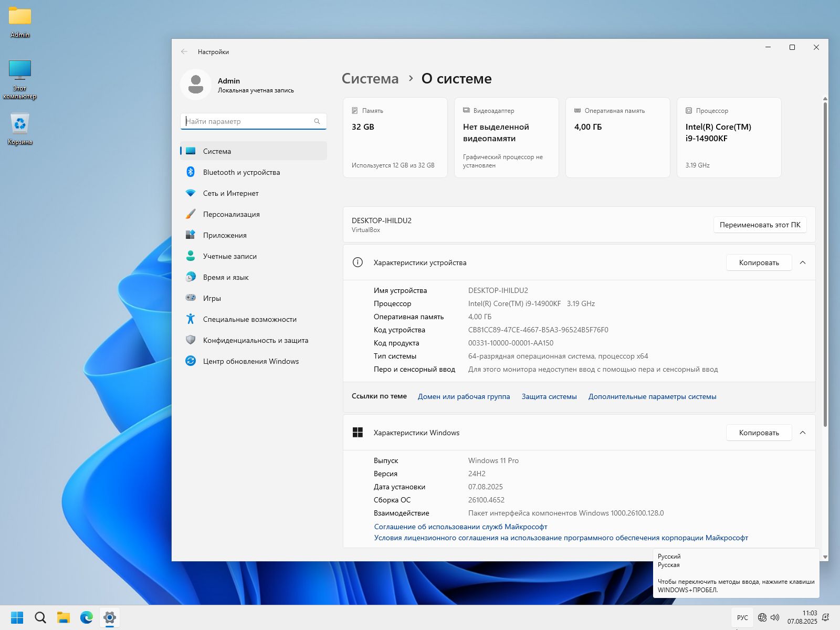Viewport: 840px width, 630px height.
Task: Open the Windows Start menu
Action: [x=17, y=617]
